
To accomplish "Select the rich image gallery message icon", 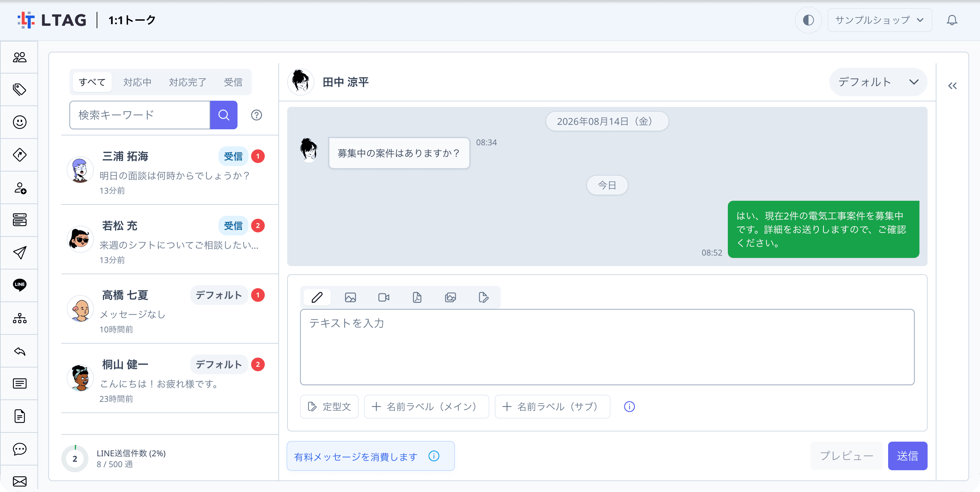I will pyautogui.click(x=451, y=297).
